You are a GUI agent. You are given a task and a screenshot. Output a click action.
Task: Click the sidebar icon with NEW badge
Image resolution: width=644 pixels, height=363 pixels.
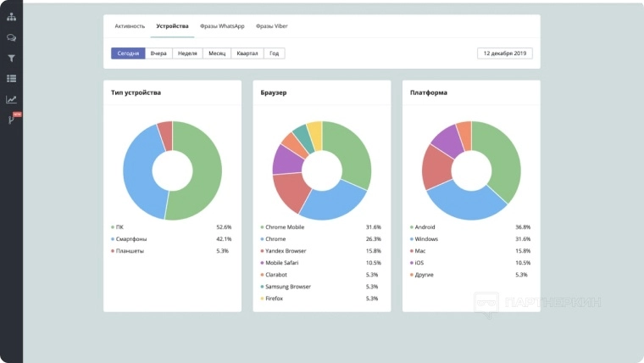pos(12,120)
